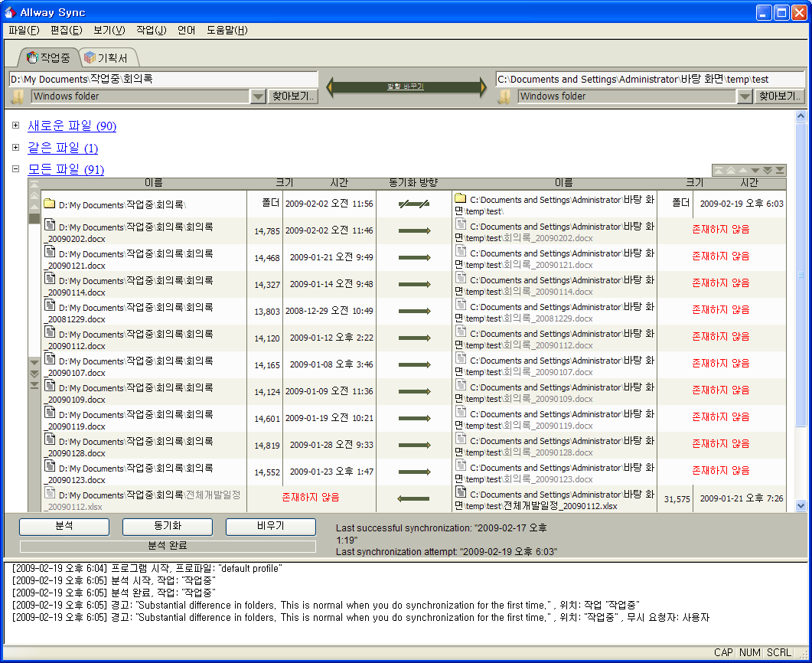Click the 분석 완료 progress bar
The width and height of the screenshot is (812, 663).
pyautogui.click(x=168, y=546)
